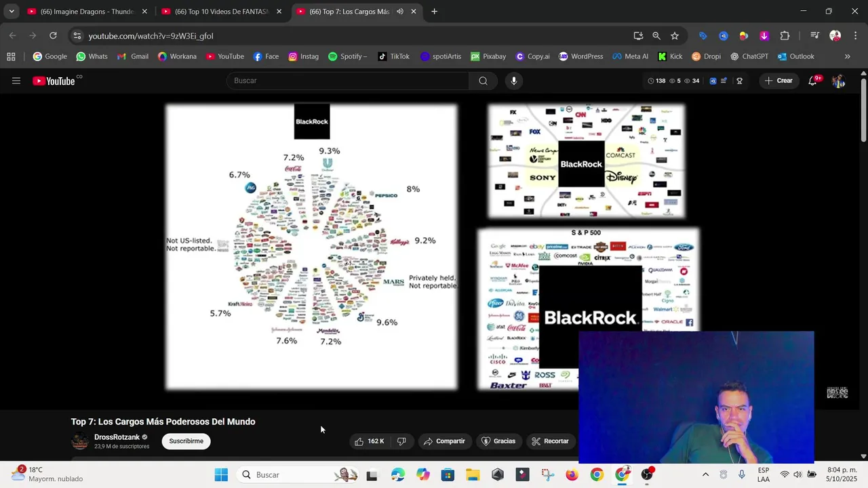Open the Workana bookmark

pyautogui.click(x=177, y=56)
